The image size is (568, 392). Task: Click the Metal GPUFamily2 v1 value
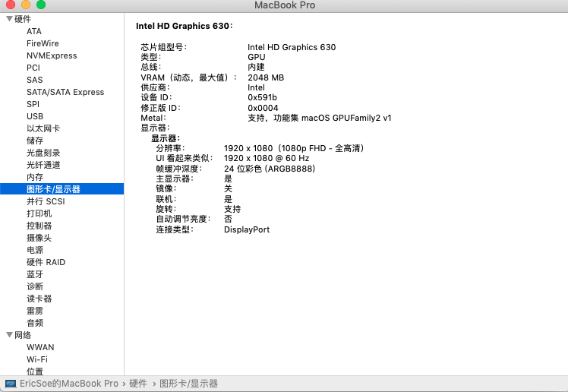(x=320, y=118)
